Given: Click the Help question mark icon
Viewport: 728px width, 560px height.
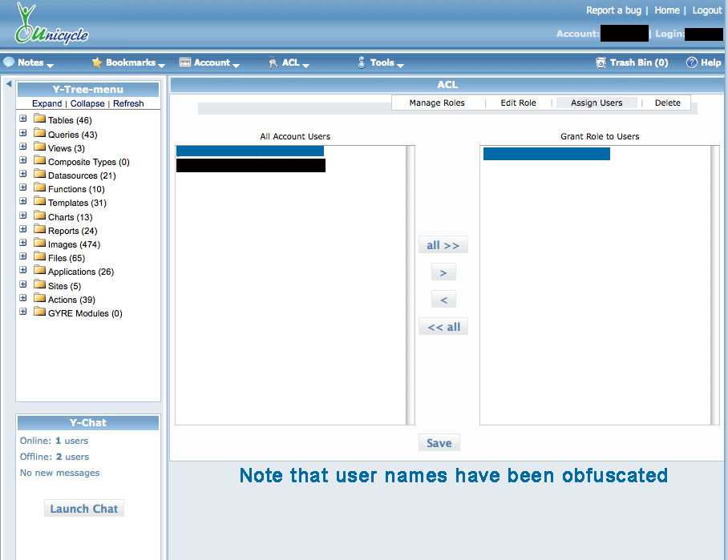Looking at the screenshot, I should [x=691, y=62].
